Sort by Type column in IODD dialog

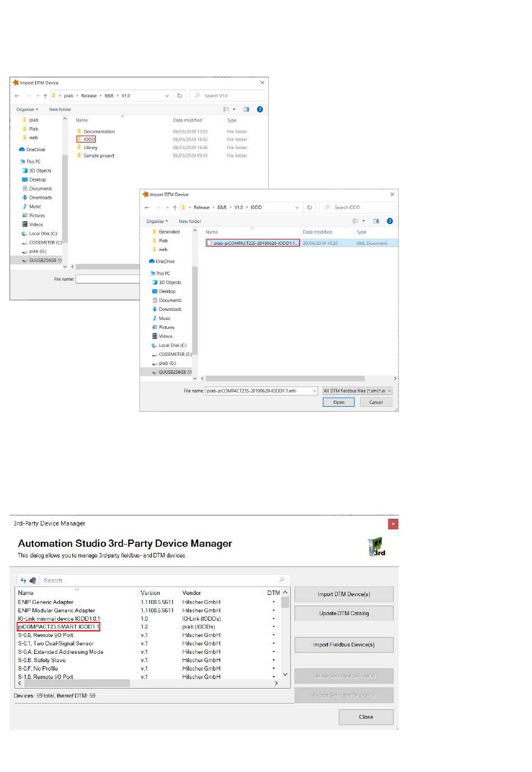[x=361, y=232]
